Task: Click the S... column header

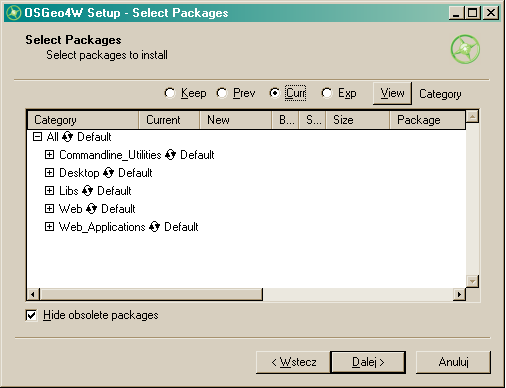Action: (x=313, y=120)
